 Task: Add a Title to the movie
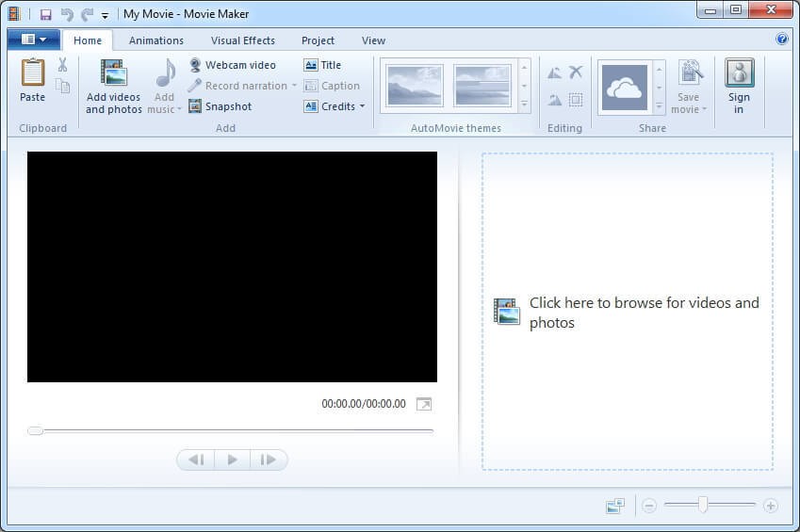pos(322,65)
